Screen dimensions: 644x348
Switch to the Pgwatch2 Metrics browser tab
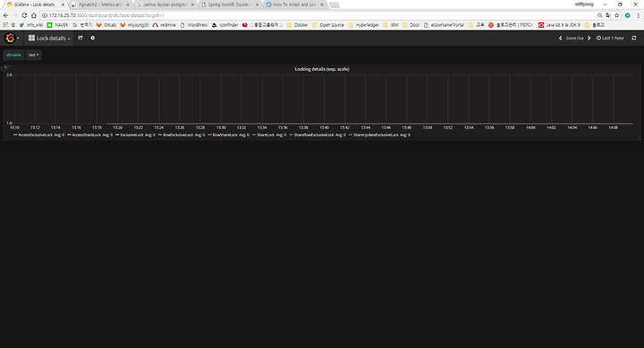pos(100,4)
